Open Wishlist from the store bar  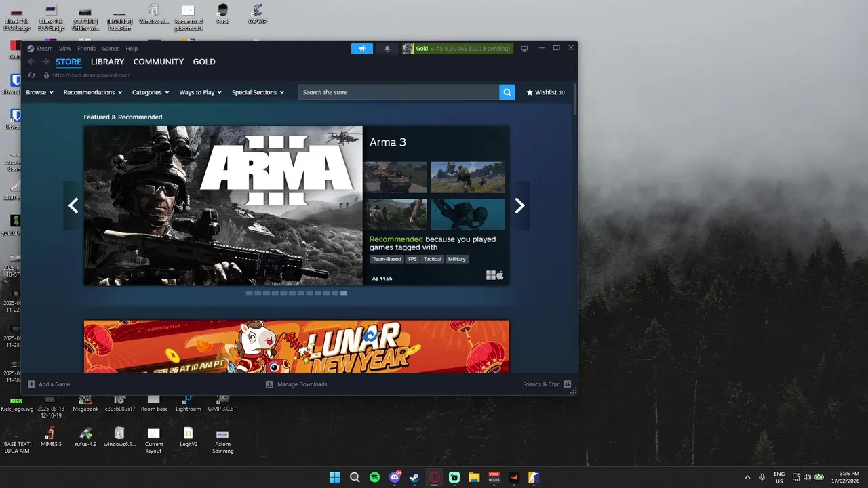tap(546, 92)
